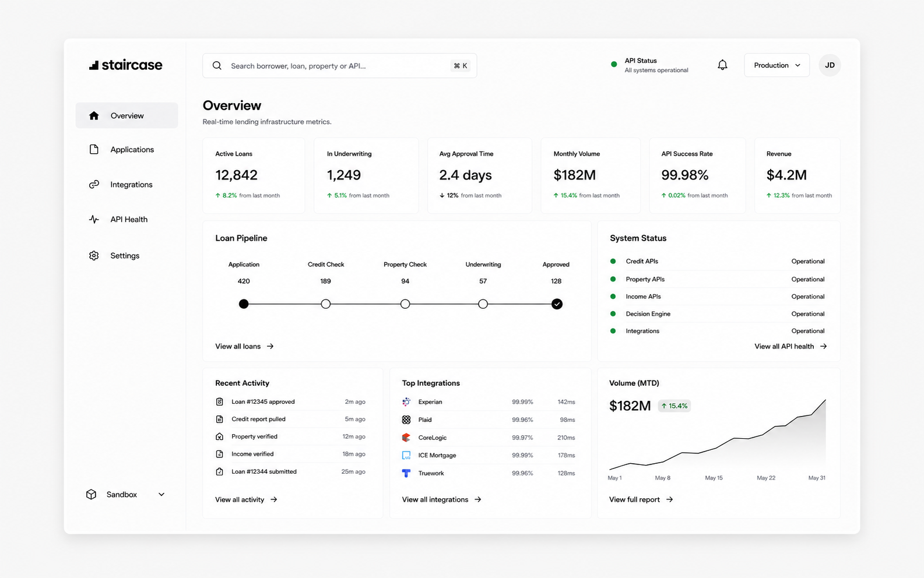Click the In Underwriting 1,249 value
924x578 pixels.
tap(344, 175)
